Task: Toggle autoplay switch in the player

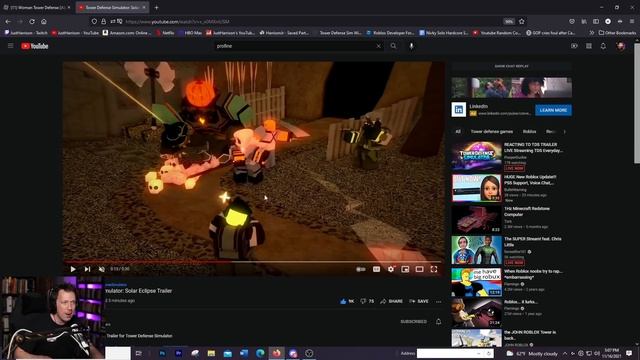Action: (x=361, y=269)
